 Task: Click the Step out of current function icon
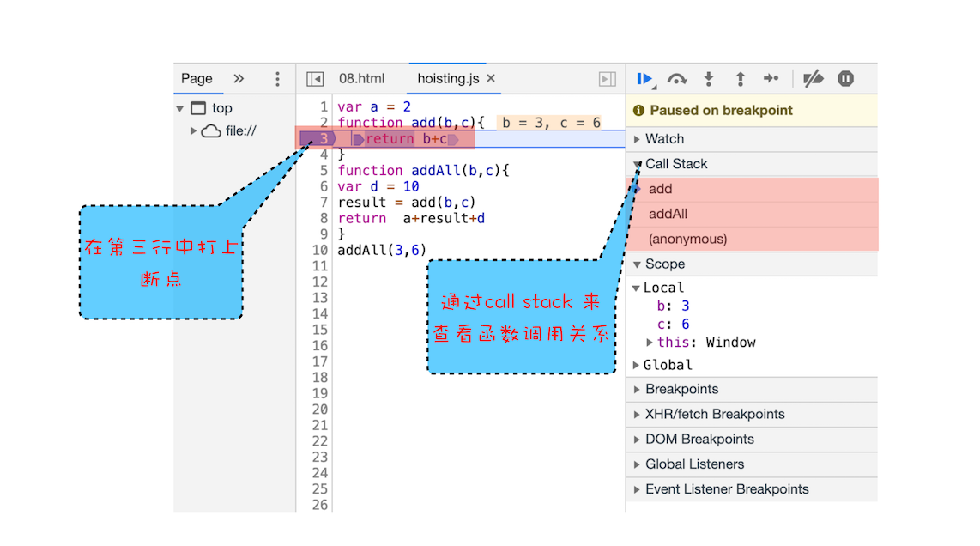click(740, 78)
